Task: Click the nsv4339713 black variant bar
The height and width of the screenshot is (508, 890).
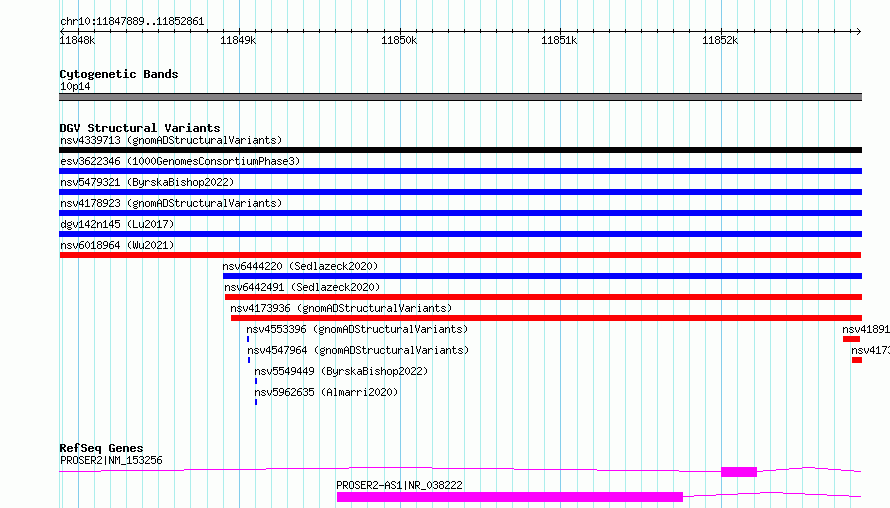Action: [x=460, y=150]
